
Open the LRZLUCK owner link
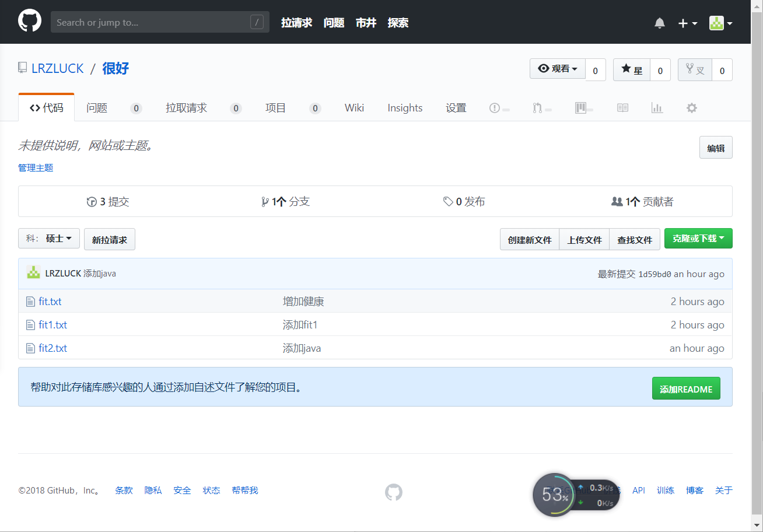pyautogui.click(x=58, y=68)
